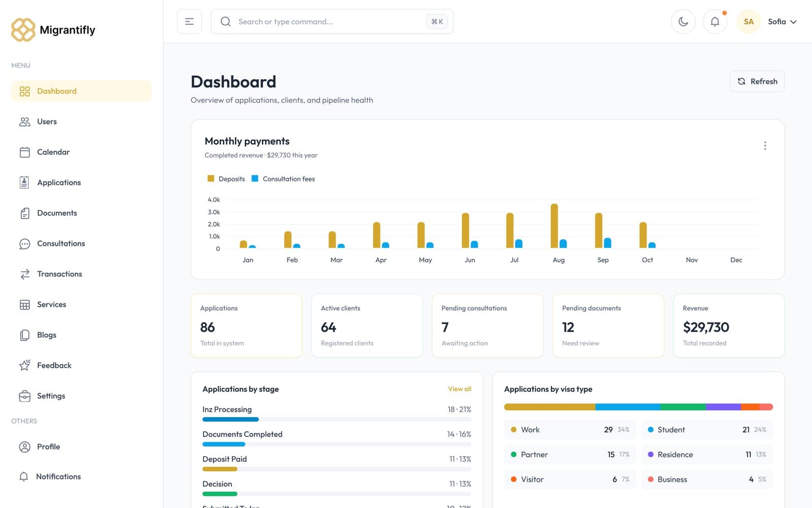812x508 pixels.
Task: Click the search command input field
Action: point(332,21)
